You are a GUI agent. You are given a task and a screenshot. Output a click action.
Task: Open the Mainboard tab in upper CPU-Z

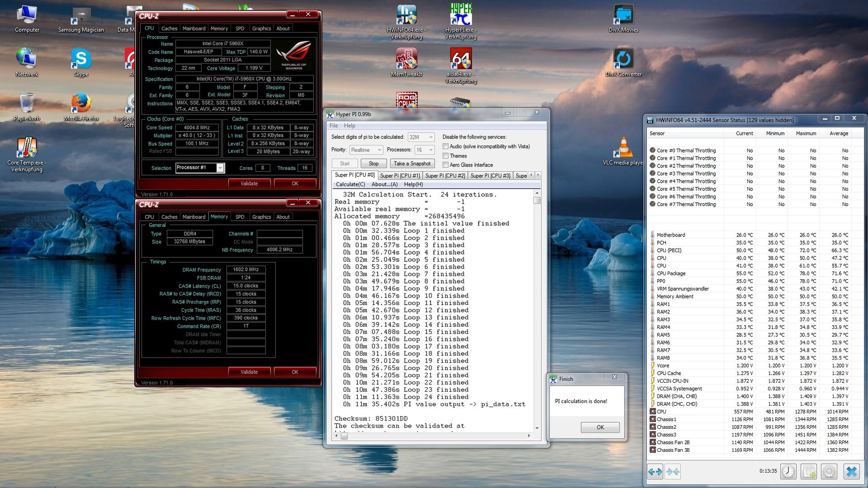pos(194,28)
